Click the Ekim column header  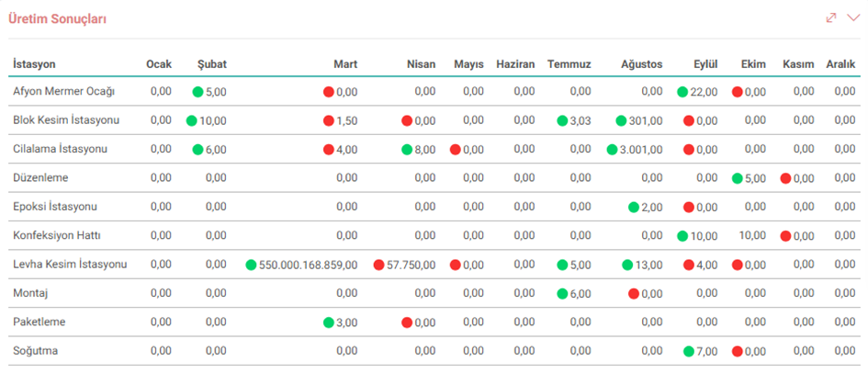(x=753, y=64)
